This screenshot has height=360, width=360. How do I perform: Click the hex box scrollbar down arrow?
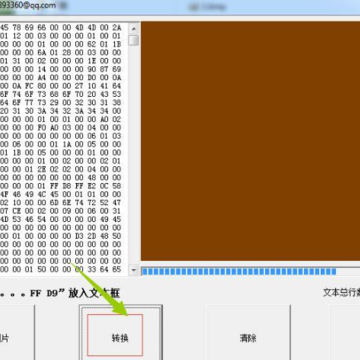(134, 270)
